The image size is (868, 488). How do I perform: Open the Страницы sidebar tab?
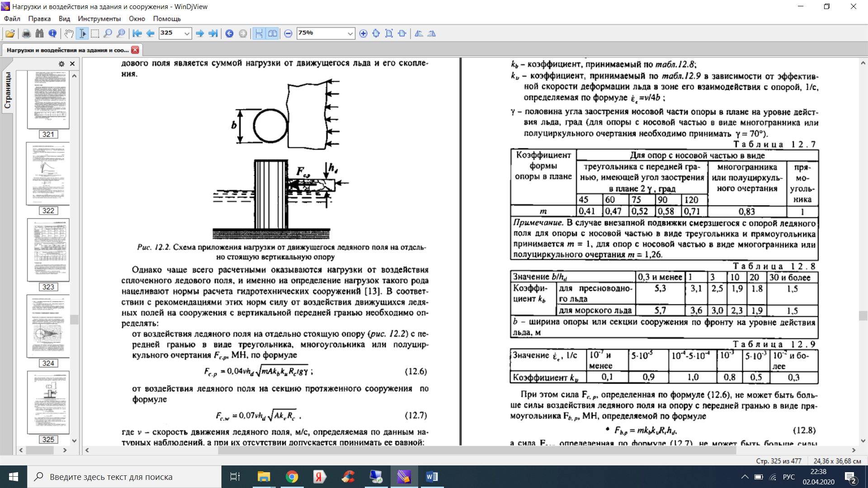(x=8, y=90)
